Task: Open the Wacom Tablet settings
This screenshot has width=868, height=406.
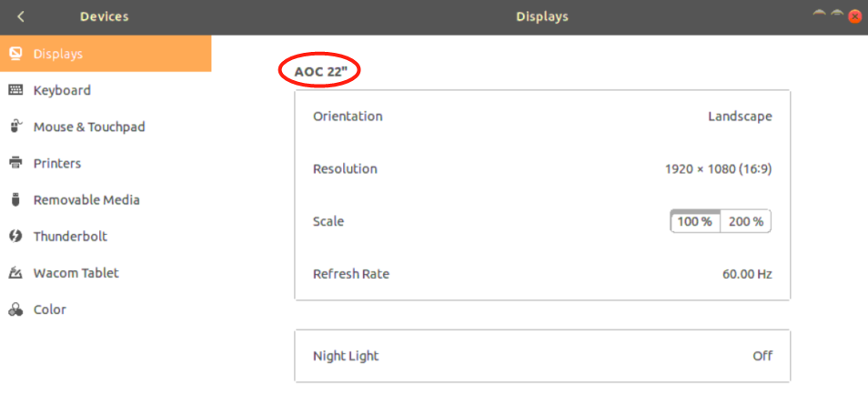Action: click(x=106, y=272)
